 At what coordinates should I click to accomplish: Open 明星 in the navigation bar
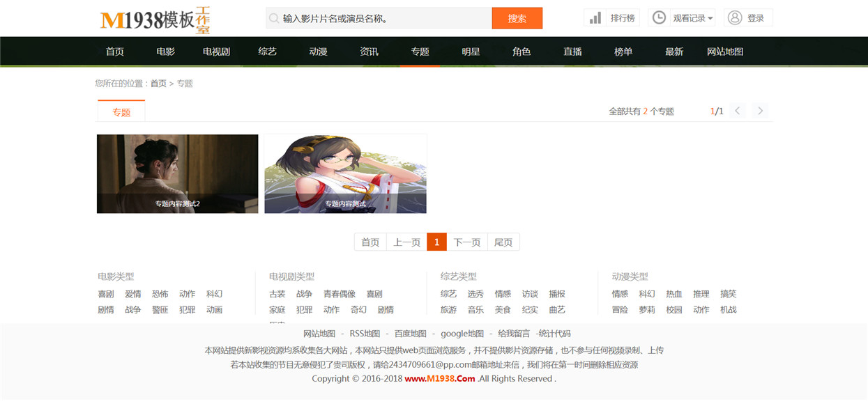click(471, 52)
